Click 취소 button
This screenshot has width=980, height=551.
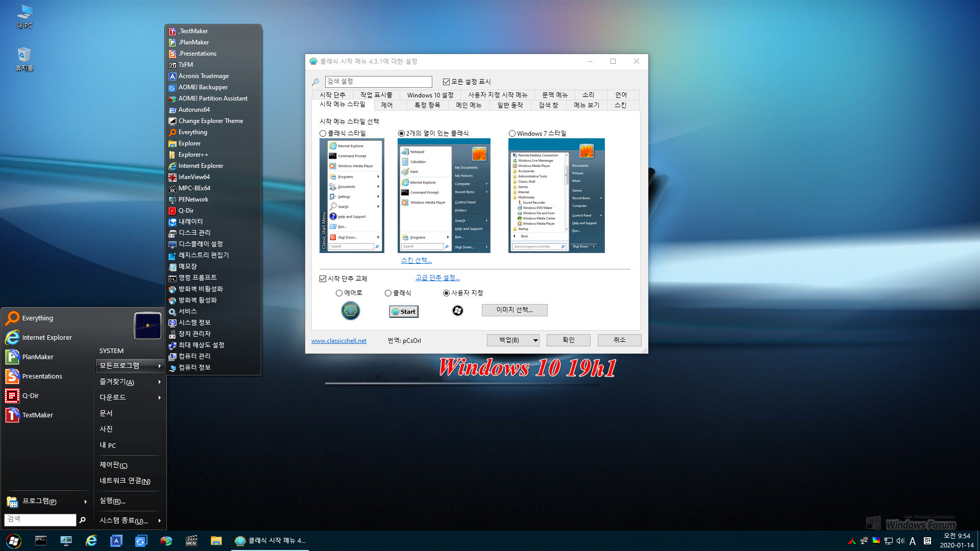619,340
